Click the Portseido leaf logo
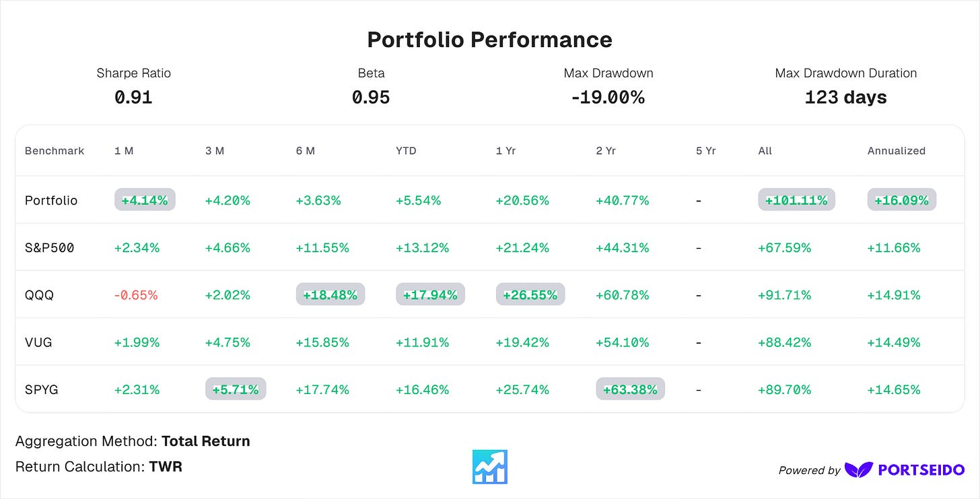This screenshot has height=499, width=980. pyautogui.click(x=859, y=469)
